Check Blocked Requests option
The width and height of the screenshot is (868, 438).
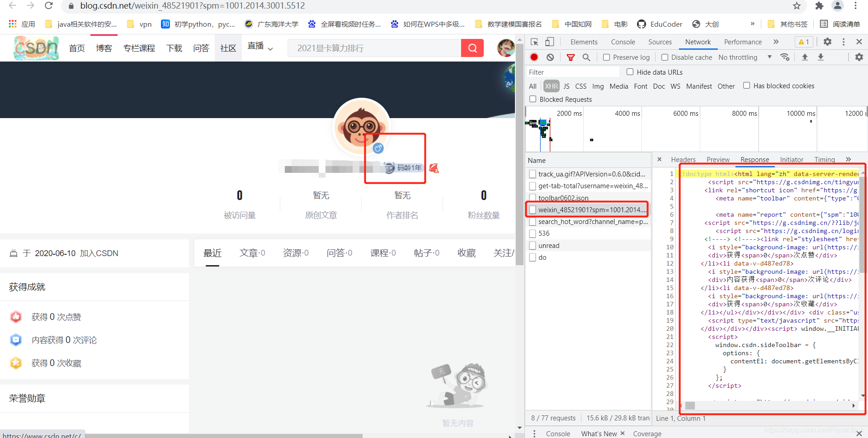coord(533,99)
